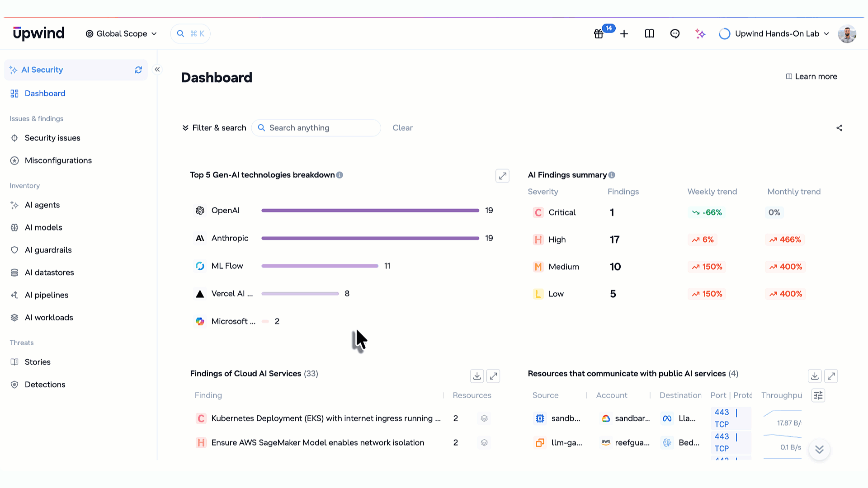Download Findings of Cloud AI Services
868x488 pixels.
(x=477, y=376)
